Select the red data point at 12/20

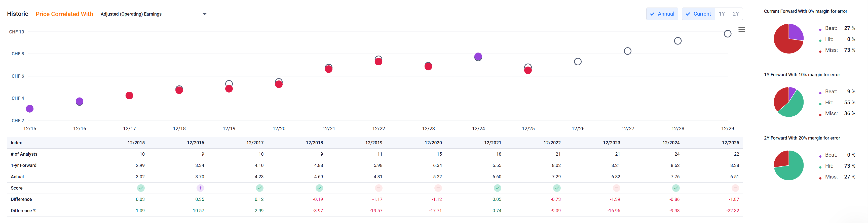(x=279, y=84)
